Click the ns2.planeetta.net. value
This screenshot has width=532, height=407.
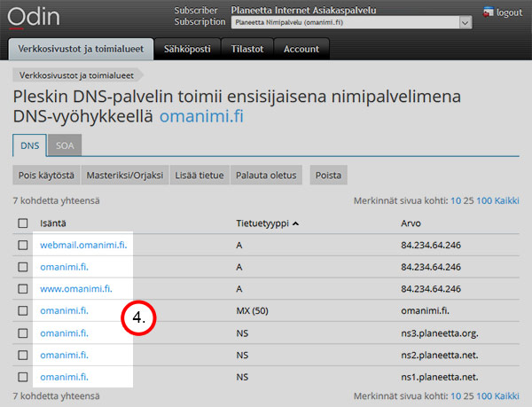point(440,355)
